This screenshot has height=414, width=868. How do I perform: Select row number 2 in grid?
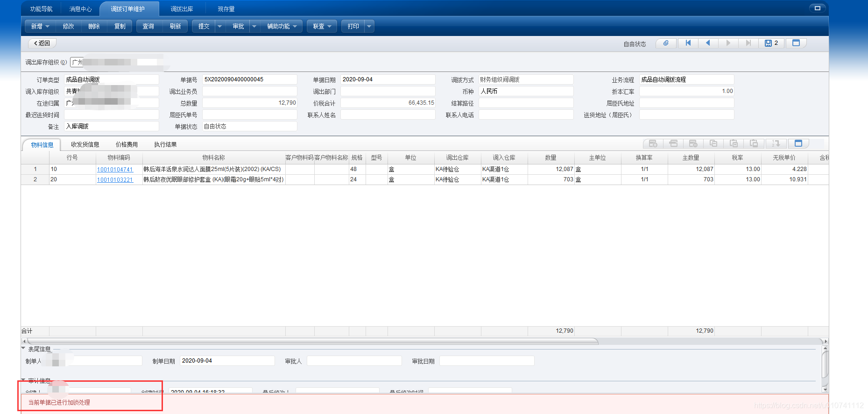point(35,179)
